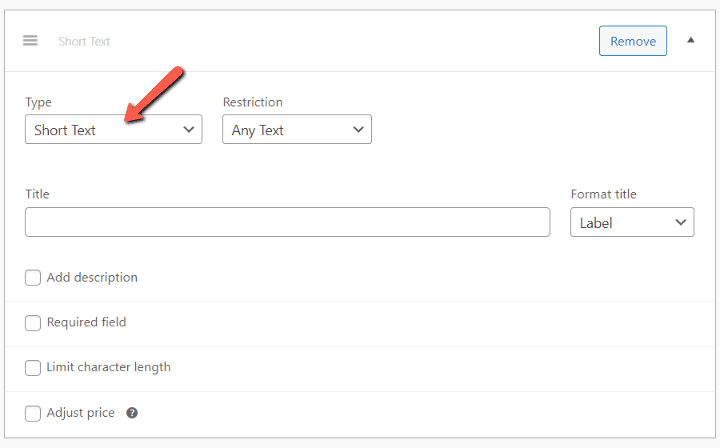Click the help icon next to Adjust price
Screen dimensions: 720x448
[132, 413]
